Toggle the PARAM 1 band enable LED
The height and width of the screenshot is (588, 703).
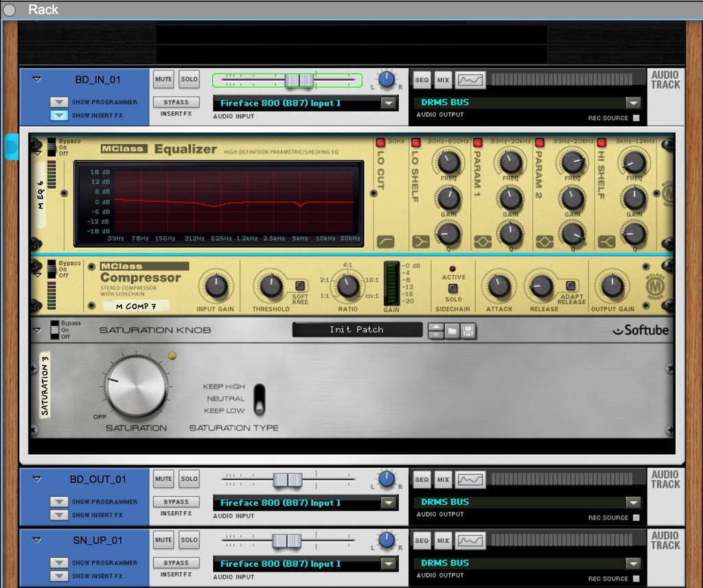pos(478,143)
